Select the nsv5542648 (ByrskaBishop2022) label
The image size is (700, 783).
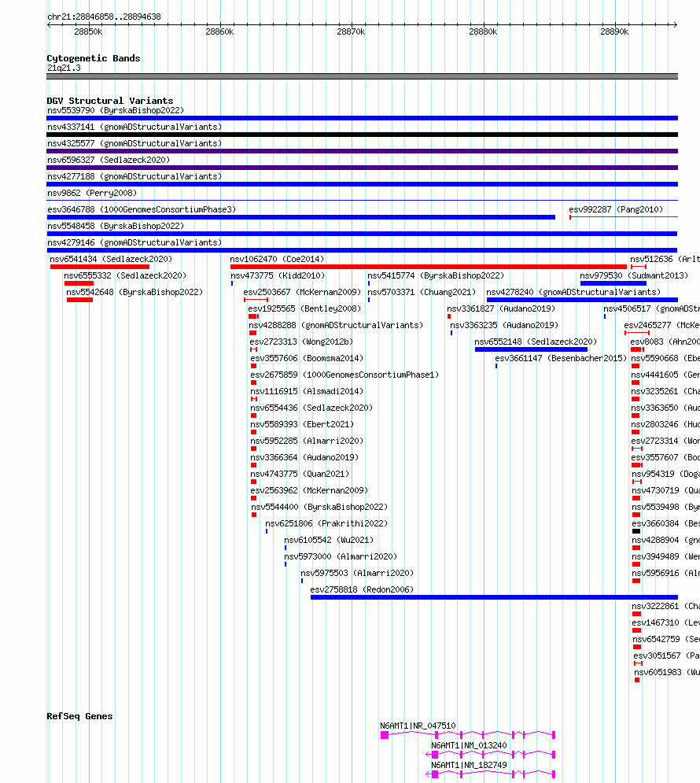[x=134, y=292]
